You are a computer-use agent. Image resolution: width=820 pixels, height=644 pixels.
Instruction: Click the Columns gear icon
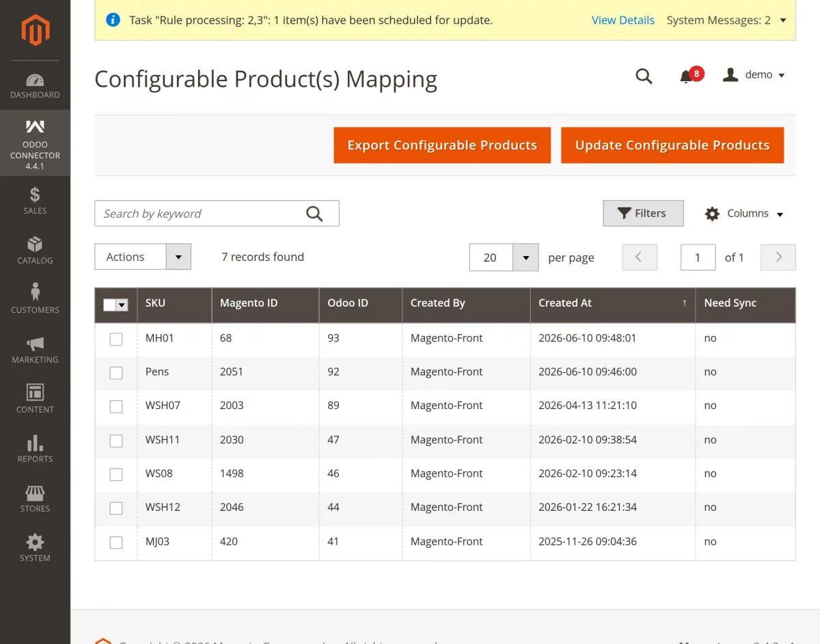712,214
